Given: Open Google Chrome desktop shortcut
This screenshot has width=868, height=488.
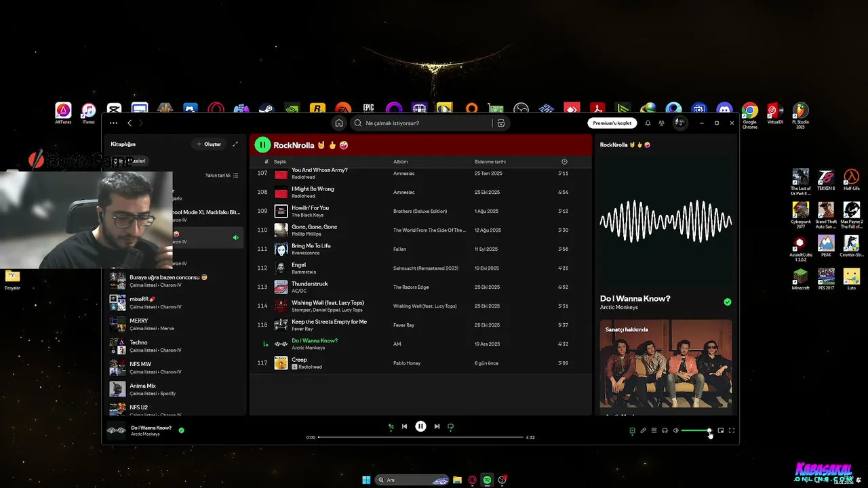Looking at the screenshot, I should pos(749,115).
